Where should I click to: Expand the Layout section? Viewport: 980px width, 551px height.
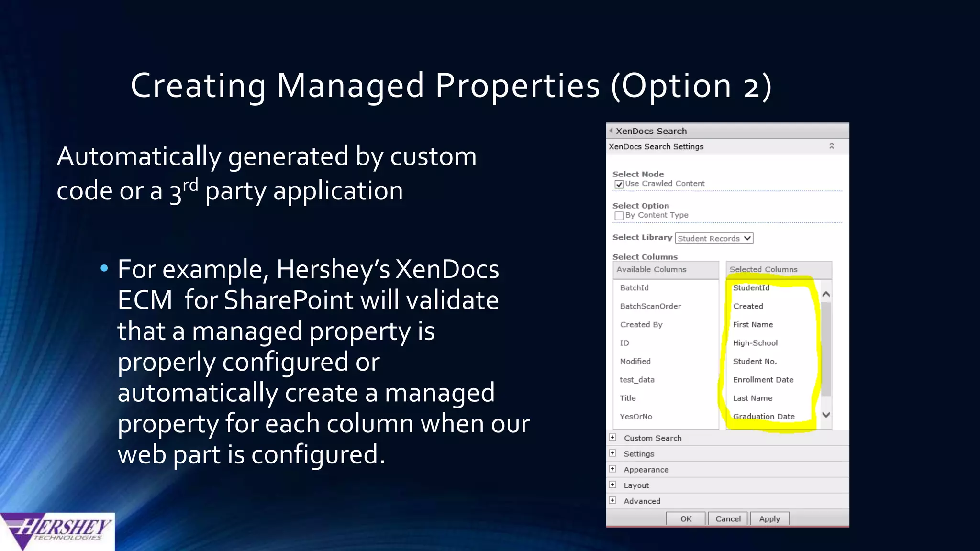coord(612,485)
